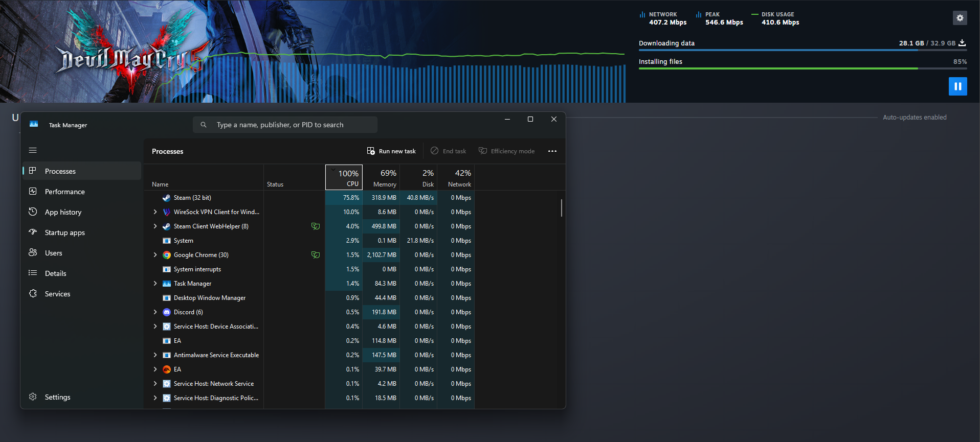Viewport: 980px width, 442px height.
Task: Open the Processes page in sidebar
Action: [82, 171]
